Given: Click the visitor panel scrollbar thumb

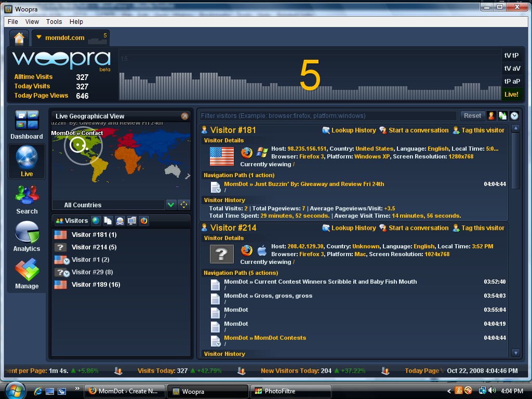Looking at the screenshot, I should coord(516,161).
